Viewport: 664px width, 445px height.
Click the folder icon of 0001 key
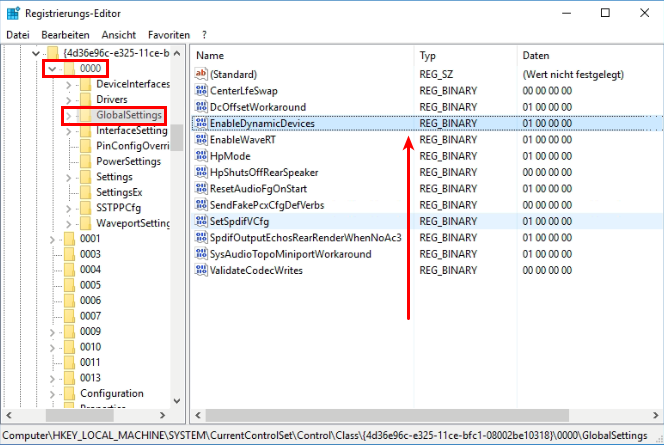69,239
